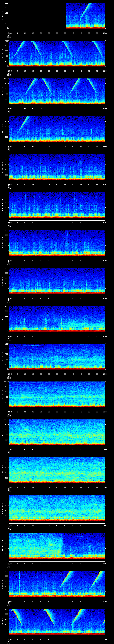The width and height of the screenshot is (114, 644).
Task: Select the broadband noise spectrogram starting at 12:21
Action: (57, 470)
